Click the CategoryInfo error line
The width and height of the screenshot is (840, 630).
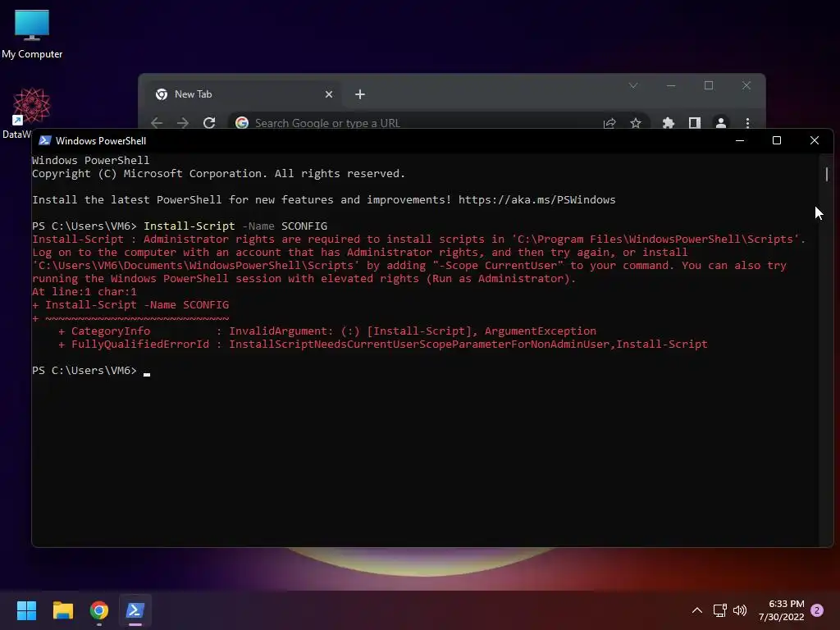tap(326, 331)
